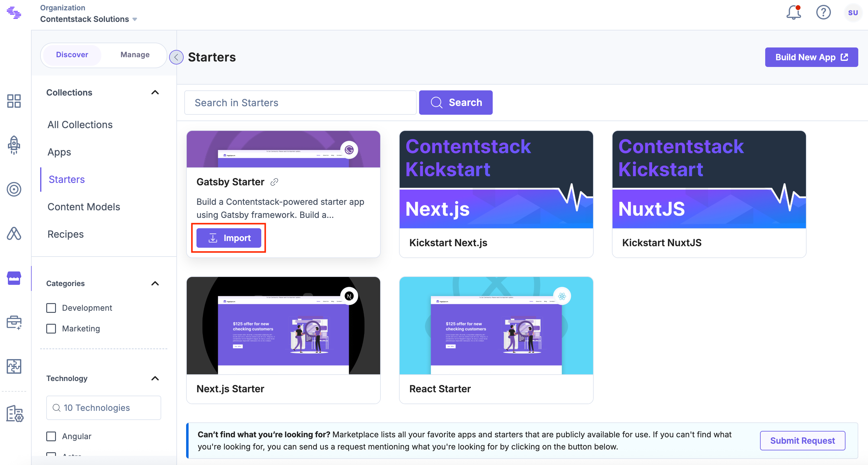Collapse the Categories section
Screen dimensions: 868x465
tap(155, 283)
